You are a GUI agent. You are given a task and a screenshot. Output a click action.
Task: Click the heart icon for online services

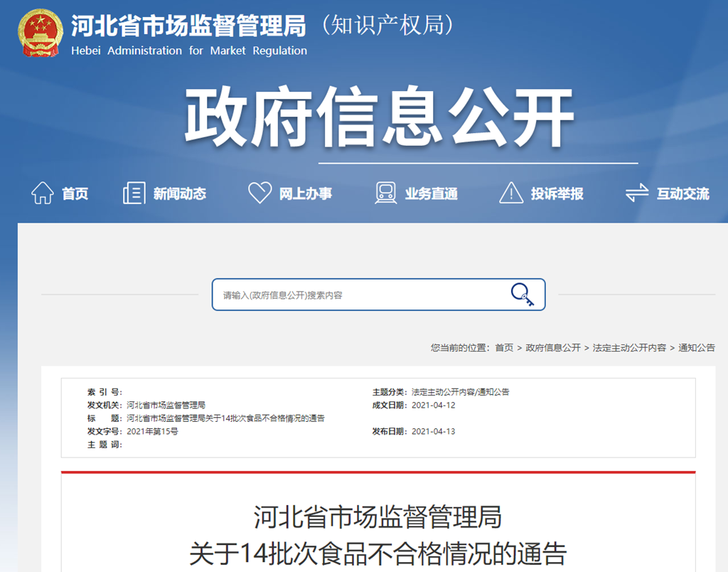pyautogui.click(x=259, y=193)
